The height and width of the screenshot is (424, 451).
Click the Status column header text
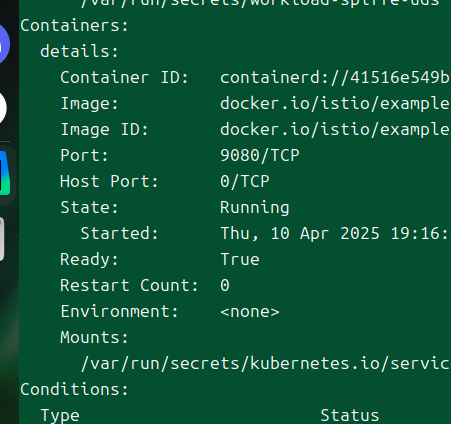tap(349, 416)
